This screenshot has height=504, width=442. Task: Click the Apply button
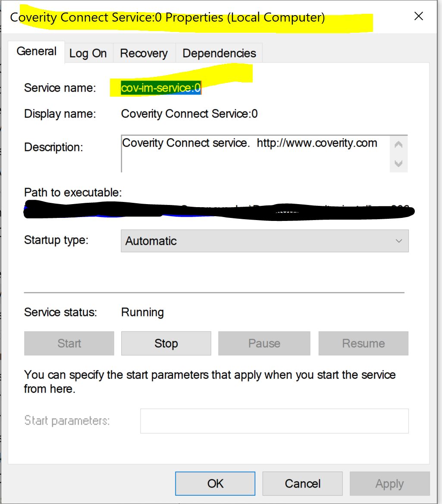(x=389, y=484)
